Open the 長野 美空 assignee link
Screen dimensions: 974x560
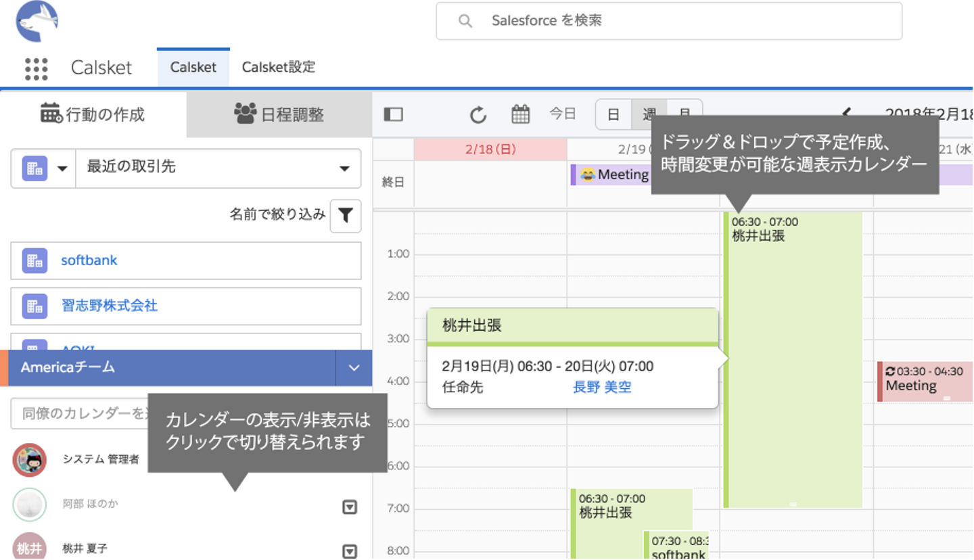click(x=602, y=388)
